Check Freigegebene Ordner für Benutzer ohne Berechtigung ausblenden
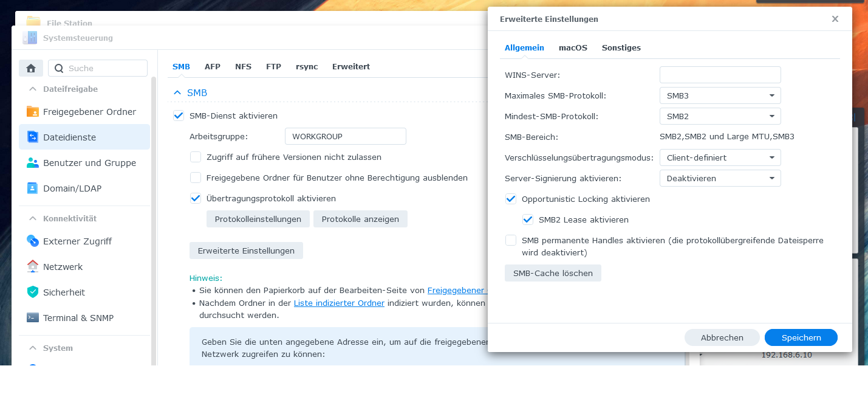 click(196, 178)
